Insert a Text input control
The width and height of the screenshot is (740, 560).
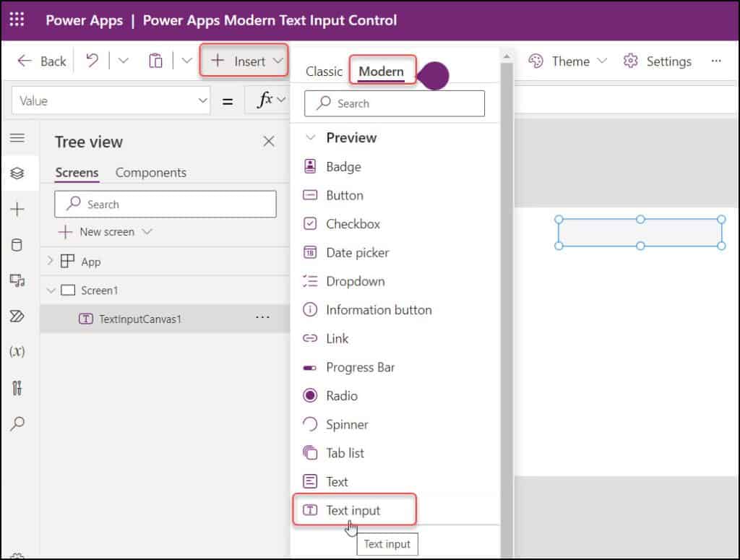click(354, 509)
